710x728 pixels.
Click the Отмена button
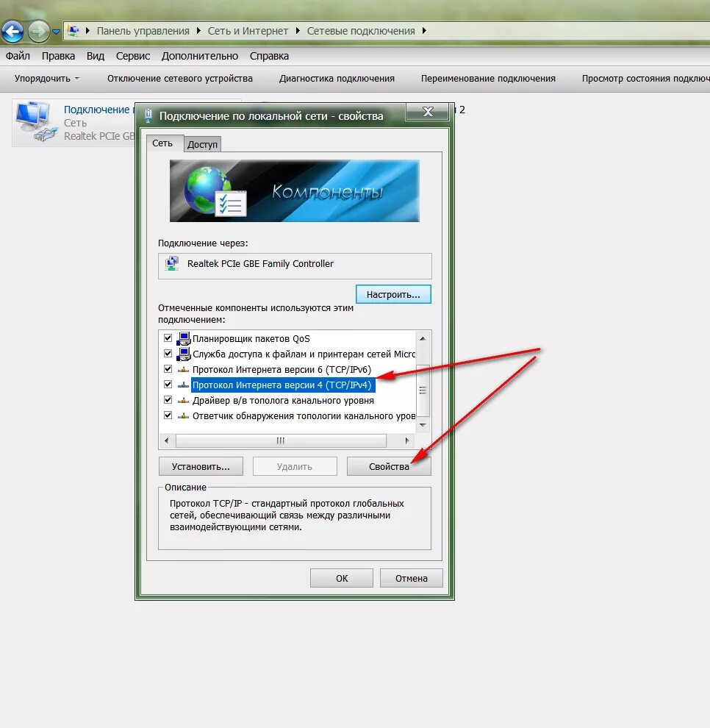point(411,578)
